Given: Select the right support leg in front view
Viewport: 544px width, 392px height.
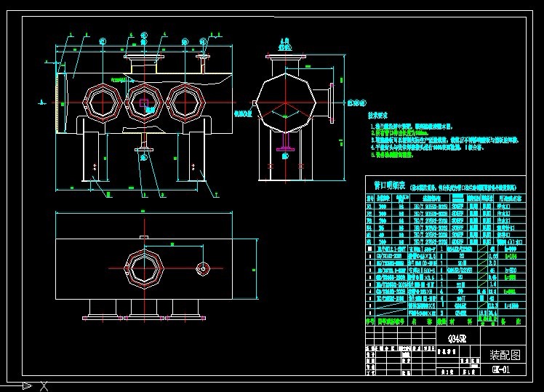Looking at the screenshot, I should (197, 157).
